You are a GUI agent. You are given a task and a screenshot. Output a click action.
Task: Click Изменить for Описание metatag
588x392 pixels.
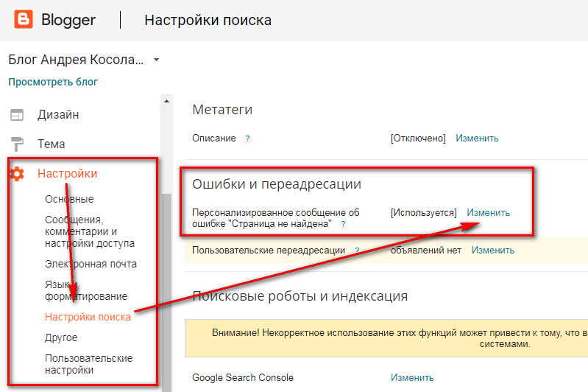477,139
